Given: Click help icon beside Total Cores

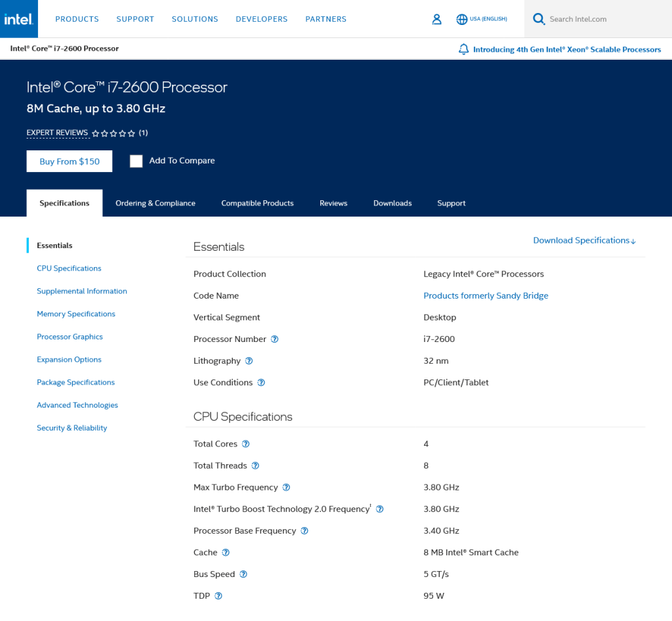Looking at the screenshot, I should pos(245,444).
